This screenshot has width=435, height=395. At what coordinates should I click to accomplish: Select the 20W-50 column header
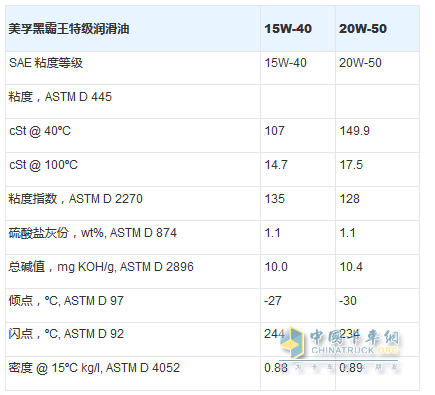pyautogui.click(x=363, y=29)
